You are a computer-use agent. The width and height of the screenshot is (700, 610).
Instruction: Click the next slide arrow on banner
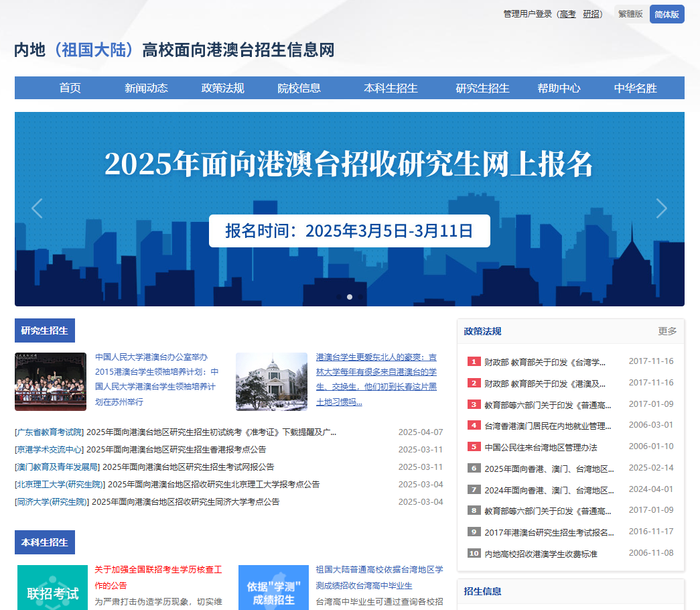[x=661, y=208]
